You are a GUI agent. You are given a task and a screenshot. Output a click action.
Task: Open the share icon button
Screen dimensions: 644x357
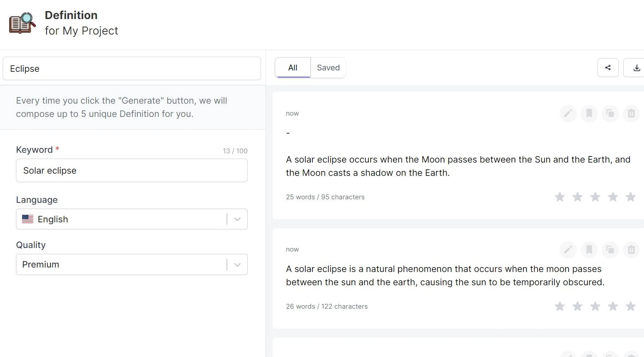[608, 68]
